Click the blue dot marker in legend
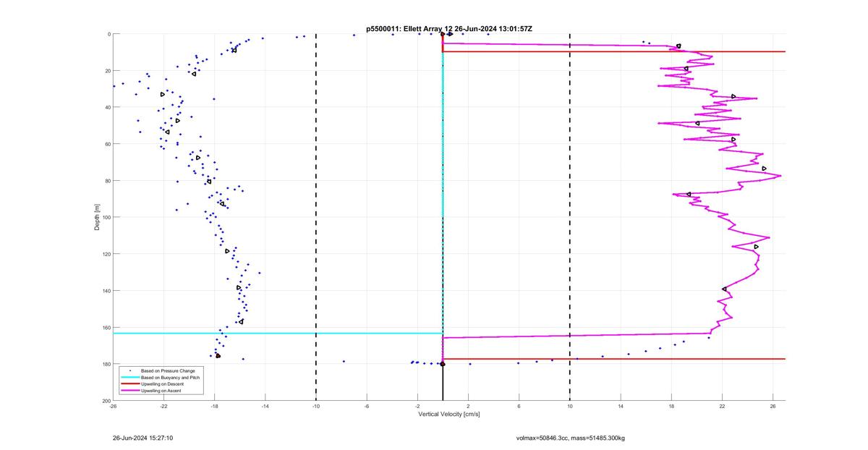868x450 pixels. (x=129, y=371)
